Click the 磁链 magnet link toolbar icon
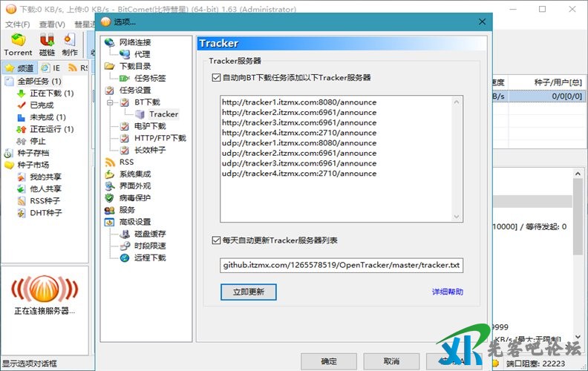This screenshot has height=371, width=588. (47, 45)
